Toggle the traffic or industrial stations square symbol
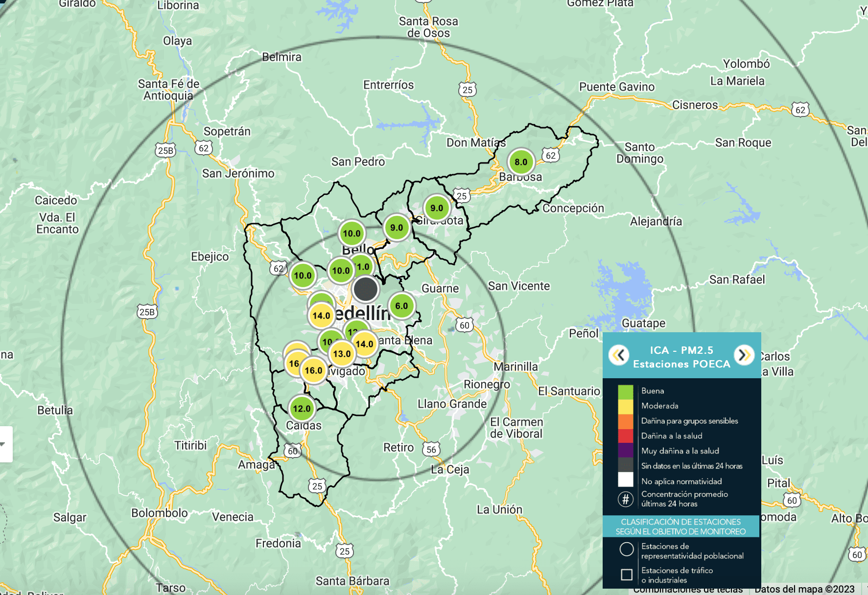Screen dimensions: 868x595 pyautogui.click(x=627, y=575)
